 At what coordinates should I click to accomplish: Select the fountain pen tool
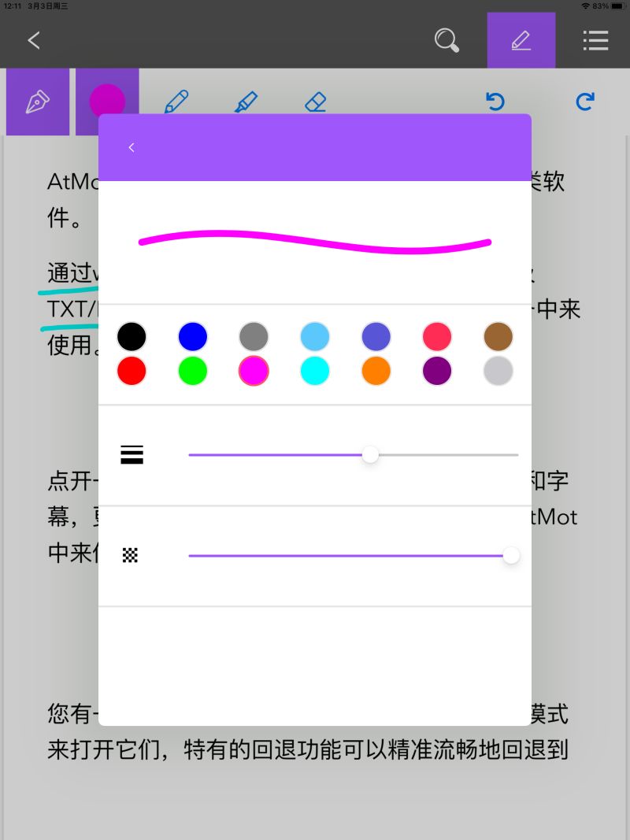point(38,102)
